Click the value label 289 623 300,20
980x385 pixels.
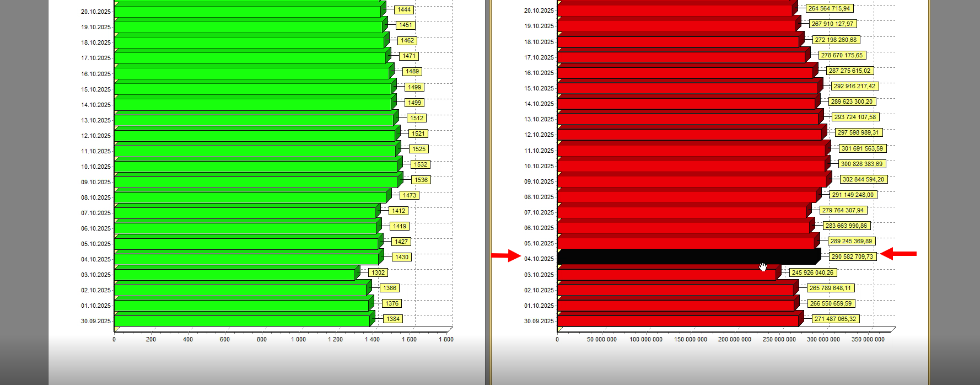click(852, 101)
